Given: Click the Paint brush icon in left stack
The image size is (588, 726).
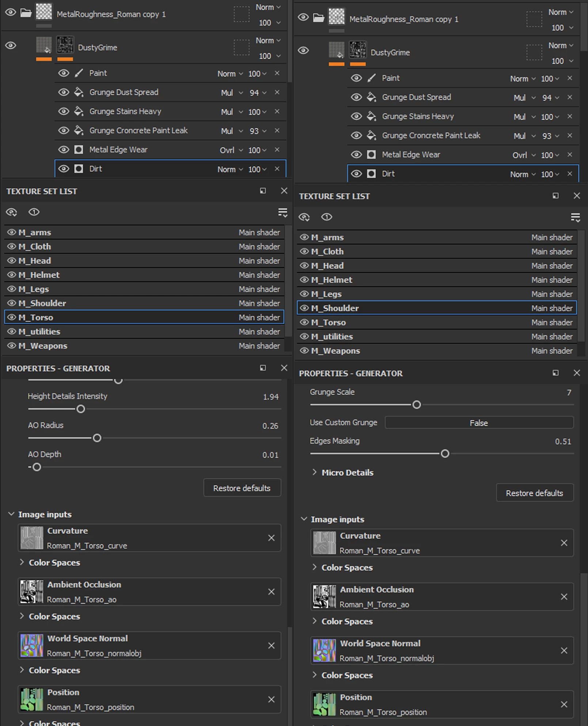Looking at the screenshot, I should pos(79,73).
